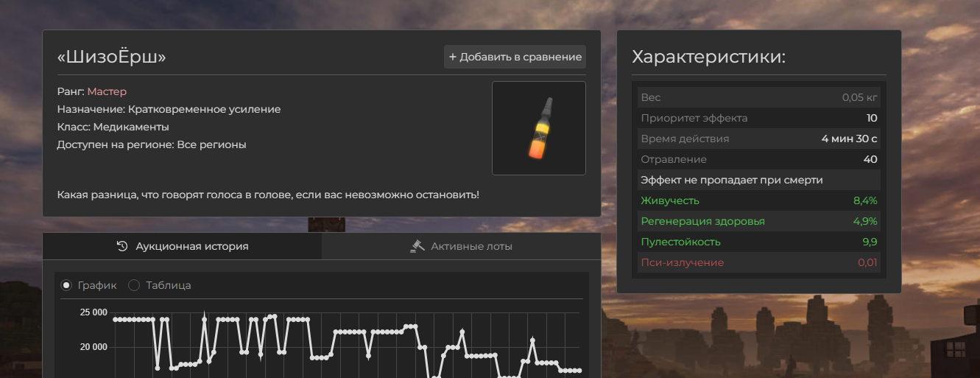Click the 'Пулестойкость' stat row
The height and width of the screenshot is (378, 980).
[x=759, y=242]
